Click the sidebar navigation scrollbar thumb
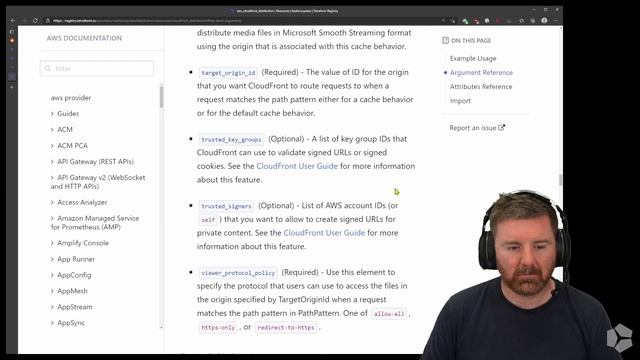Screen dimensions: 640x360 pyautogui.click(x=161, y=97)
